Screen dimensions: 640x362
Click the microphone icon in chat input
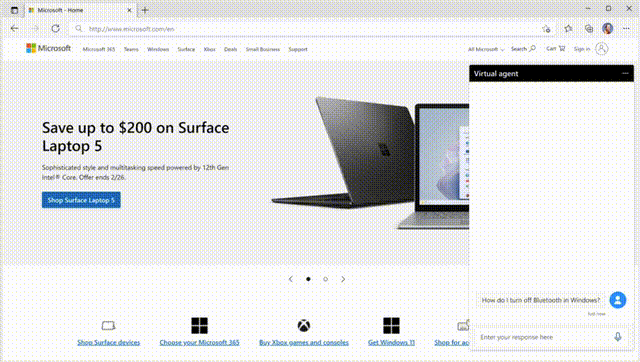point(618,337)
